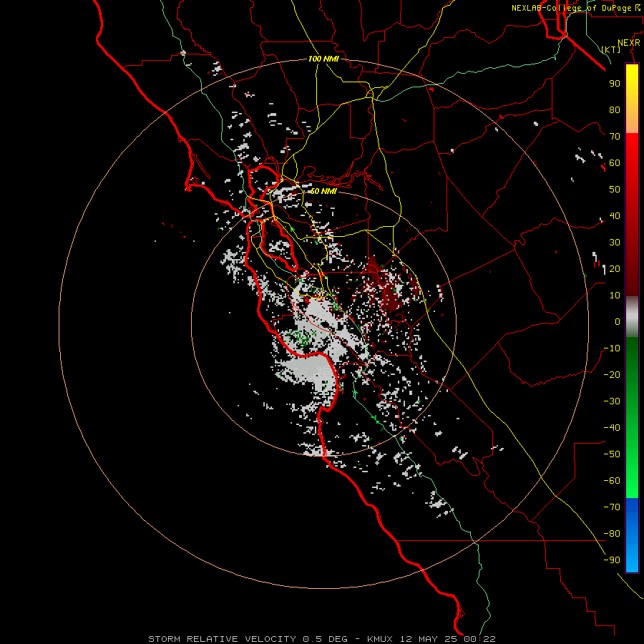Click the -20 value on velocity scale
Image resolution: width=644 pixels, height=644 pixels.
pos(612,375)
